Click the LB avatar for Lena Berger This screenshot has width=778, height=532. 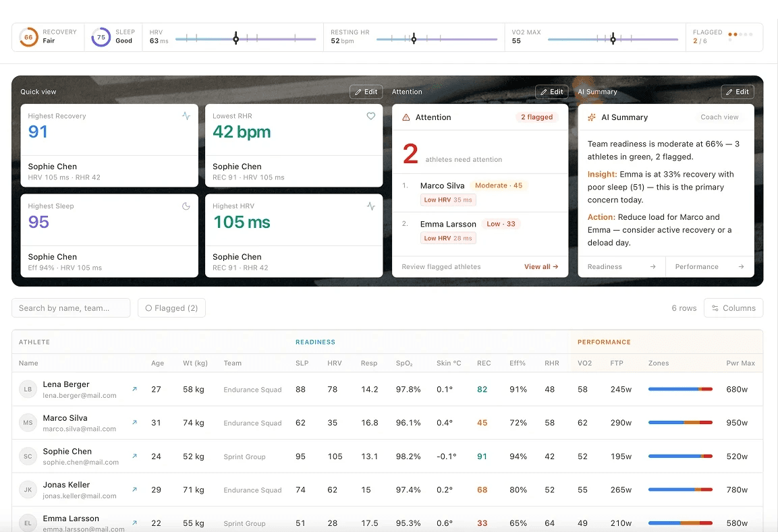28,389
